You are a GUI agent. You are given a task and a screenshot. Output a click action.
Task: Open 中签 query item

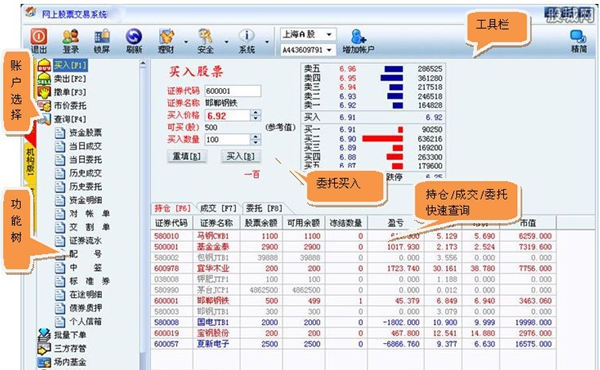tap(85, 267)
